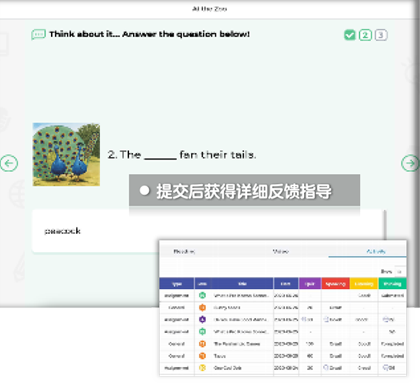Screen dimensions: 420x383
Task: Sort by the Date column header
Action: pos(286,283)
